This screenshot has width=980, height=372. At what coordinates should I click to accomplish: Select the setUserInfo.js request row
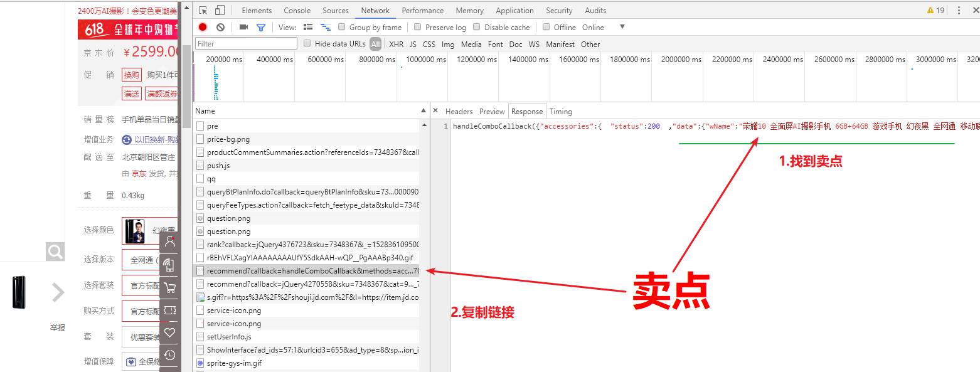[307, 337]
